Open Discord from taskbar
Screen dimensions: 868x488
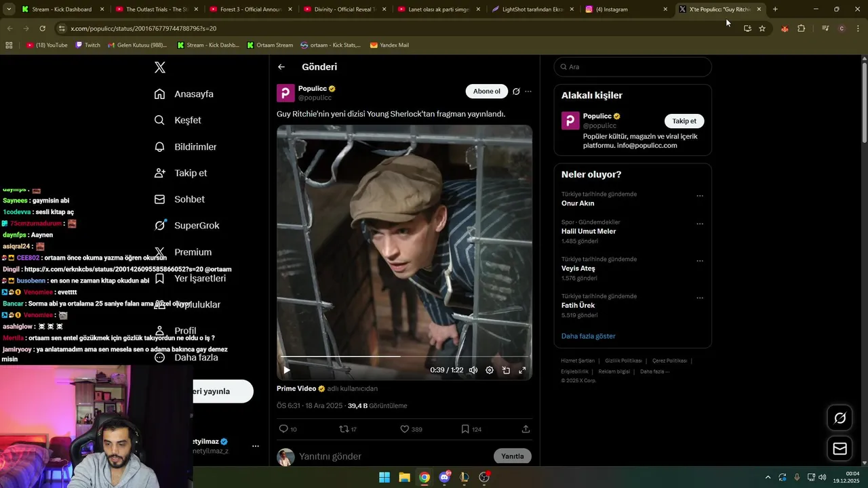[x=444, y=477]
